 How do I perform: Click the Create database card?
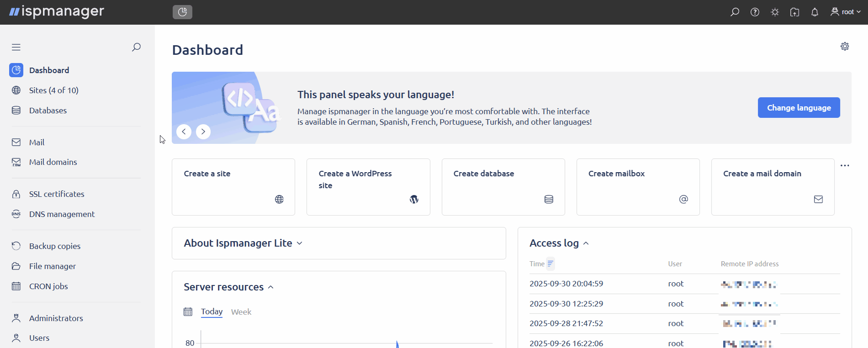tap(503, 187)
